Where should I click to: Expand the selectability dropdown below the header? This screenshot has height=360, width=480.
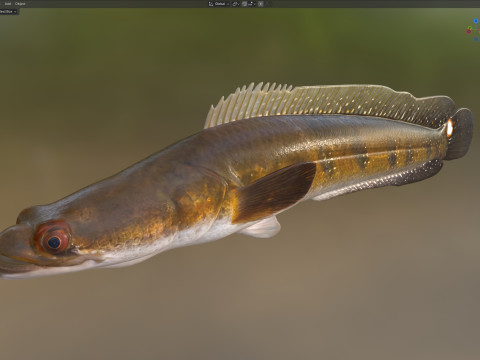[x=9, y=11]
